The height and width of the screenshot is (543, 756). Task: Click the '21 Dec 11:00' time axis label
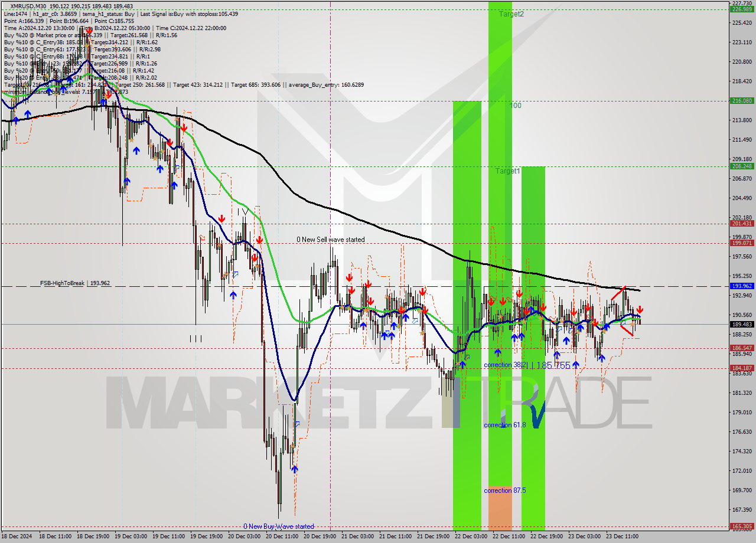[x=396, y=537]
